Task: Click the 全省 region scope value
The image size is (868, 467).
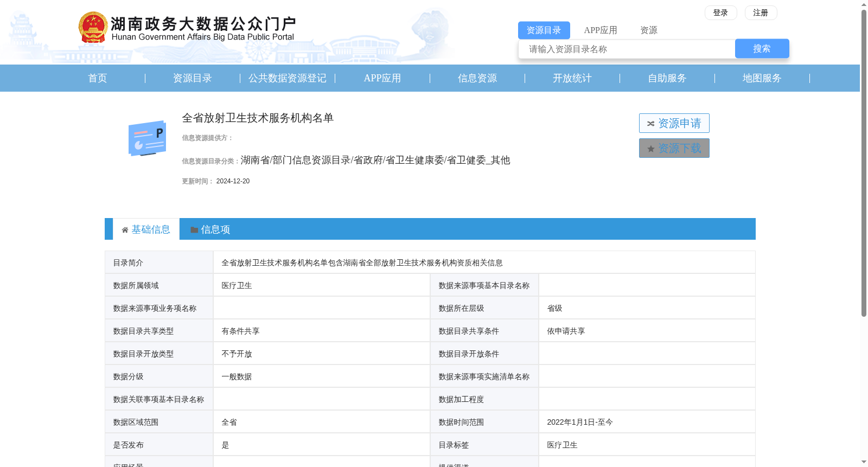Action: pyautogui.click(x=229, y=422)
